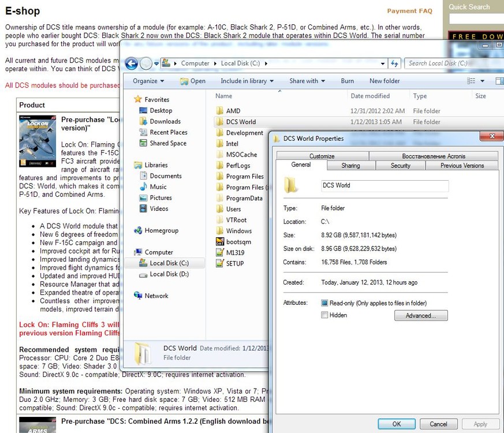Screen dimensions: 504x433
Task: Select Local Disk (D:) in navigation pane
Action: pyautogui.click(x=164, y=274)
